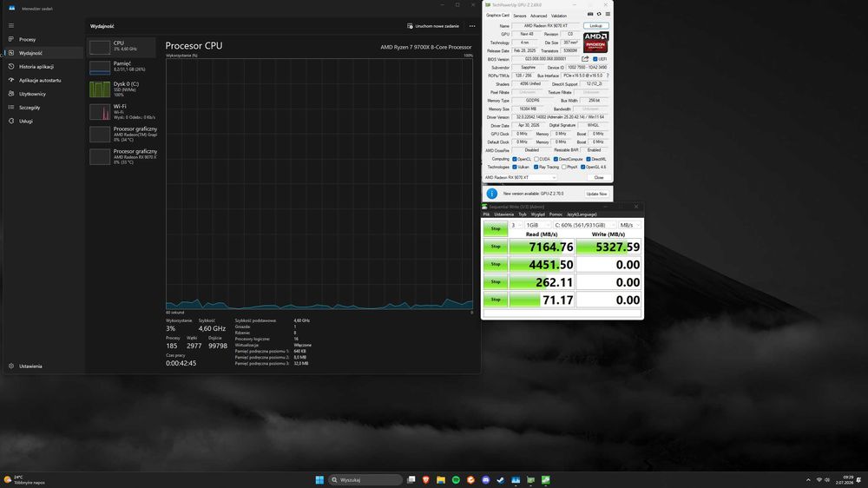Open Task View on the taskbar
Viewport: 868px width, 488px height.
tap(411, 479)
